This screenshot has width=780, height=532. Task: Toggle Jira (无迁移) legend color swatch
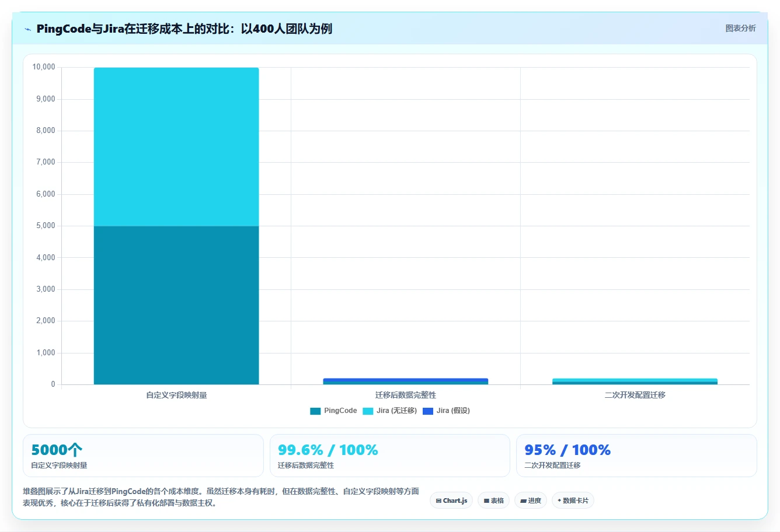[368, 411]
